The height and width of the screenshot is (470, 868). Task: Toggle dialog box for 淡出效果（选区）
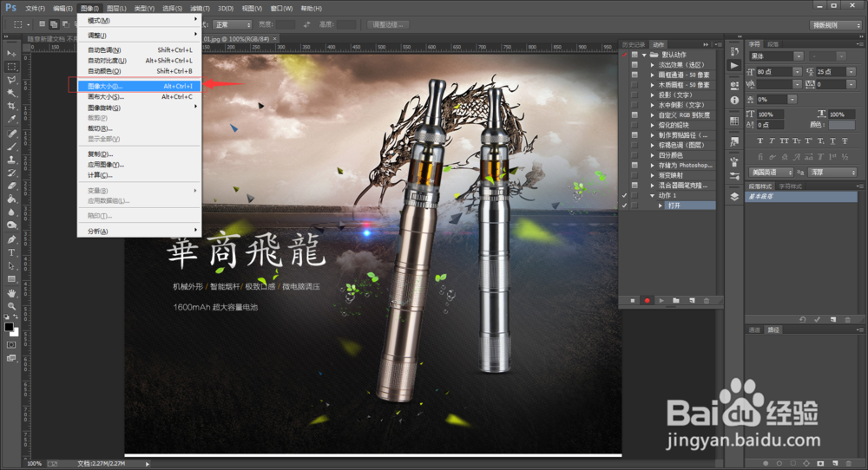[x=635, y=65]
